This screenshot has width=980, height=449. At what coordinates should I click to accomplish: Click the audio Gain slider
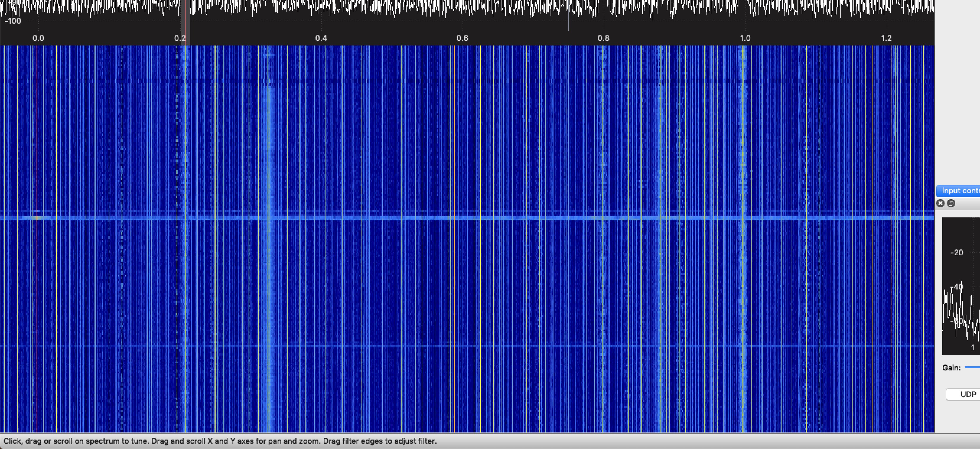[x=972, y=367]
